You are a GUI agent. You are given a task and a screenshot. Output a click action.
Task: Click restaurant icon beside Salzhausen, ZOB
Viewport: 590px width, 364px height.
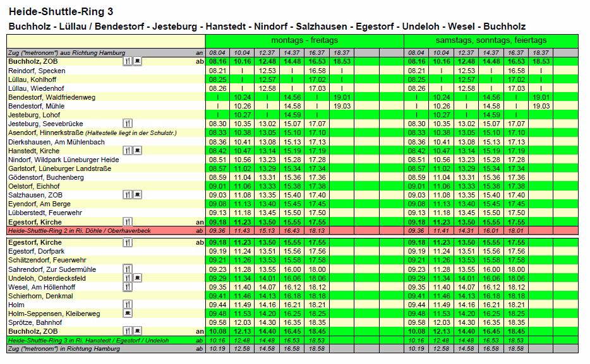click(128, 196)
